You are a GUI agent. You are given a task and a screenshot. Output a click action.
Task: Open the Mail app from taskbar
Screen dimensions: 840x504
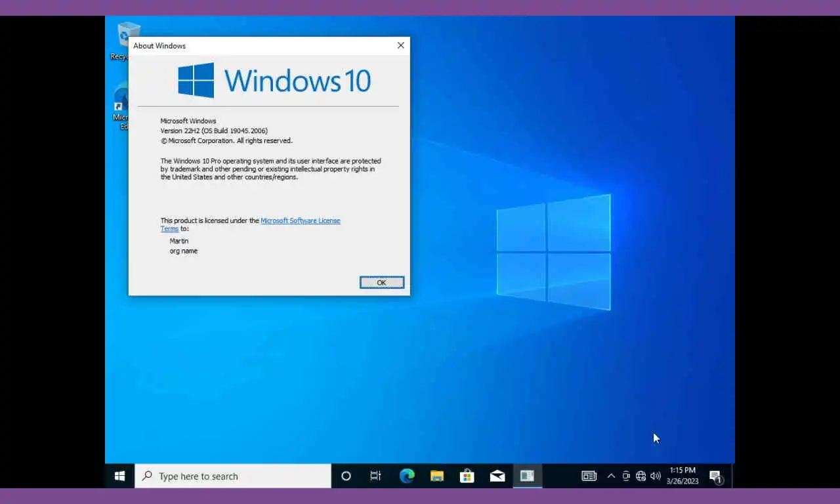pyautogui.click(x=497, y=476)
